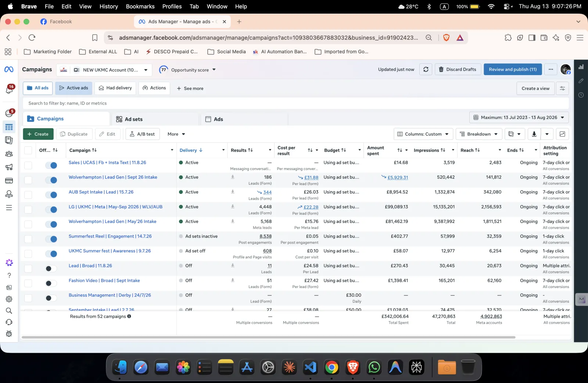The image size is (588, 383).
Task: Open export options caret dropdown
Action: pos(547,134)
